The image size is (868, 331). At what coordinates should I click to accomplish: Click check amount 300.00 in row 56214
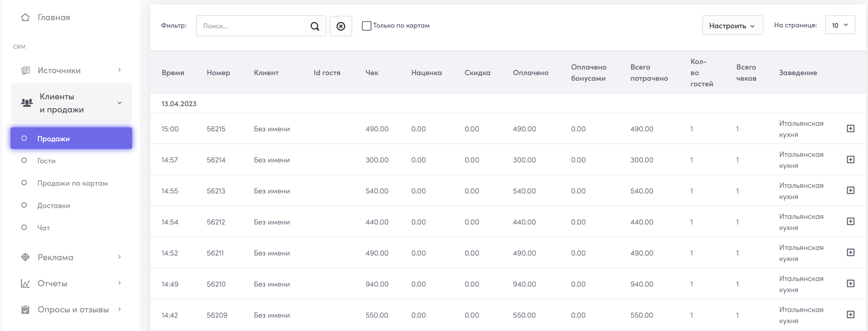377,160
